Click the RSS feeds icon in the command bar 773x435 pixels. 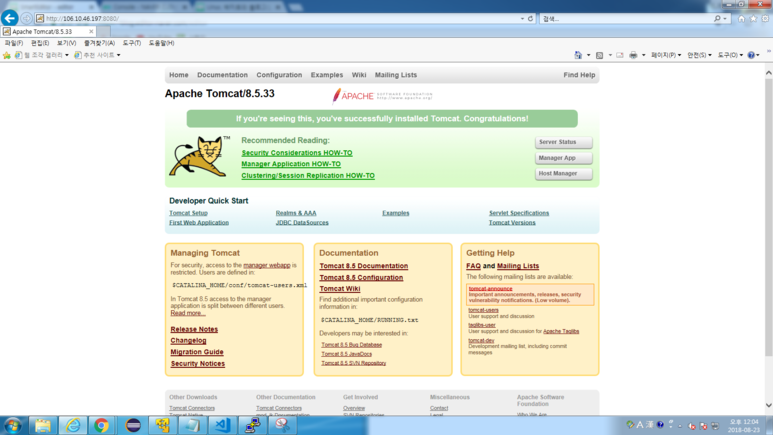coord(599,55)
